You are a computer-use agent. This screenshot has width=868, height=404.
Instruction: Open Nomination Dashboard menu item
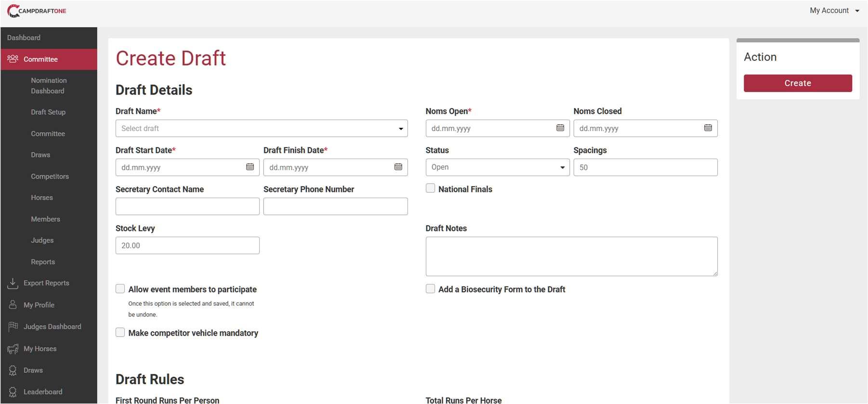49,86
